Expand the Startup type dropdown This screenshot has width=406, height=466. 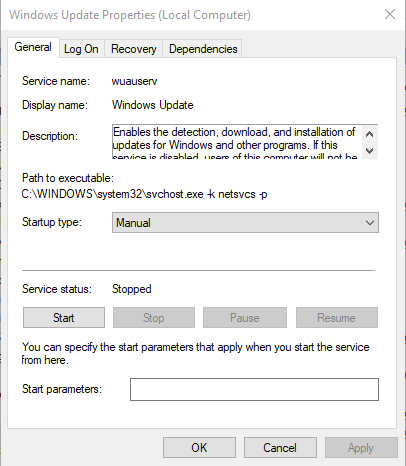coord(245,222)
